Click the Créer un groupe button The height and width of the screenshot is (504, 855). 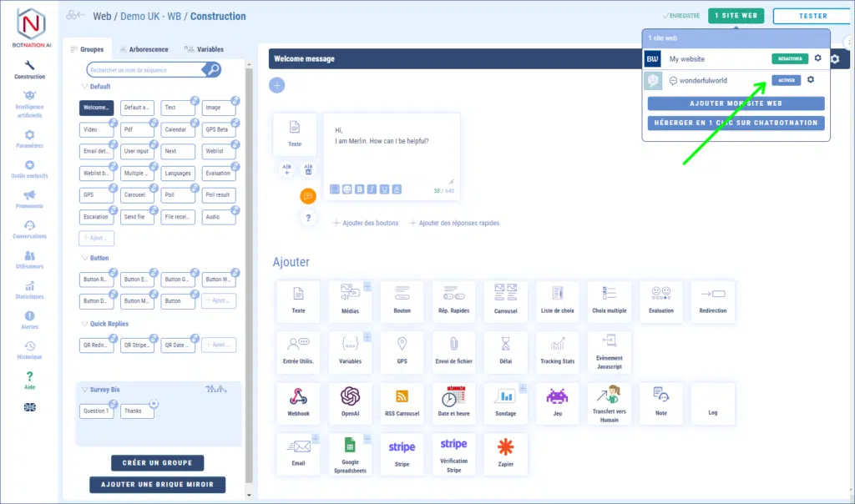[157, 463]
